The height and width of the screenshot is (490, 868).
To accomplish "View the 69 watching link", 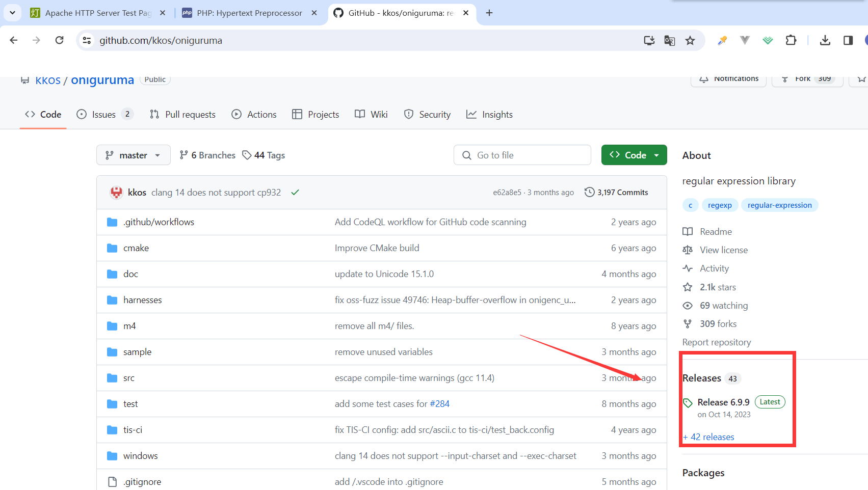I will pos(716,306).
